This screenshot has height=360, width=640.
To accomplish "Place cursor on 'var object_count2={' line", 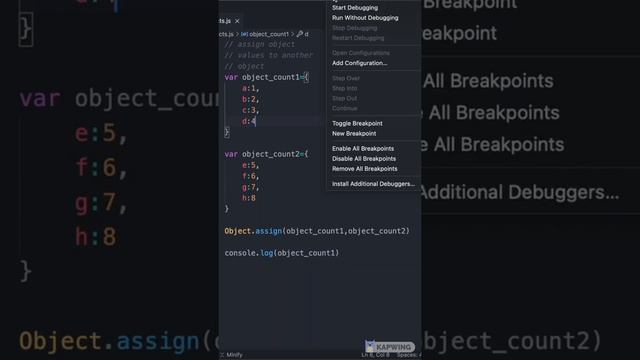I will 267,154.
